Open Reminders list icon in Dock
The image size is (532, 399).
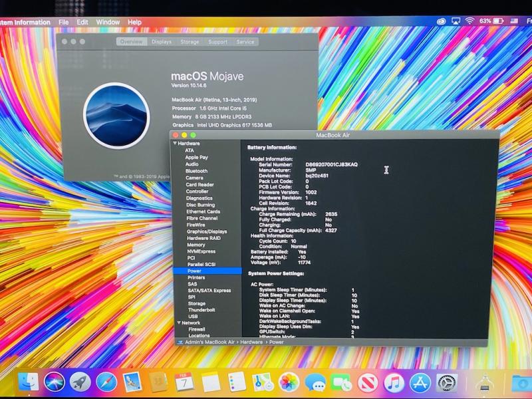237,382
